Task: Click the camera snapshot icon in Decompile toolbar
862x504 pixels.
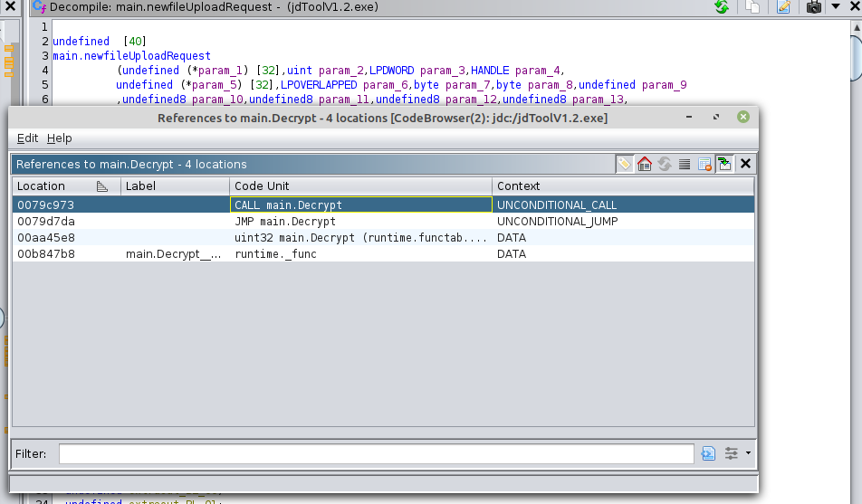Action: (813, 7)
